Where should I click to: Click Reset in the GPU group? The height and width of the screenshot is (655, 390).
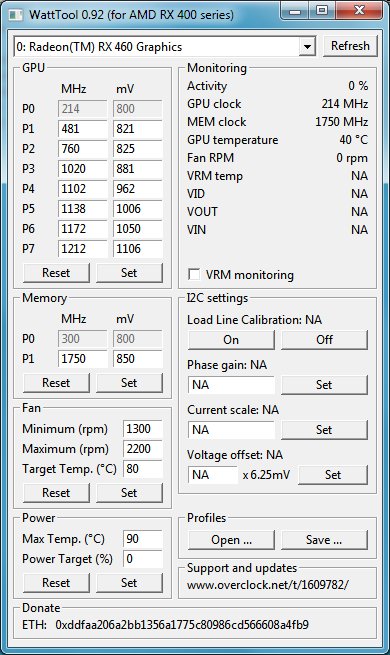click(x=56, y=273)
